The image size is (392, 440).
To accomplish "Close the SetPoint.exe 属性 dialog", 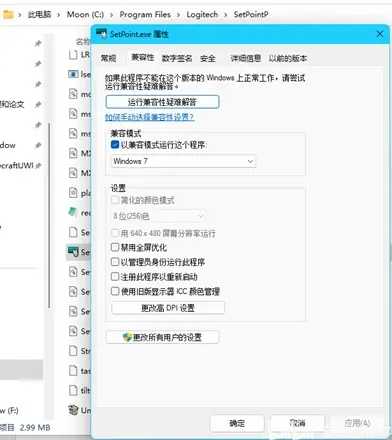I will pos(380,34).
